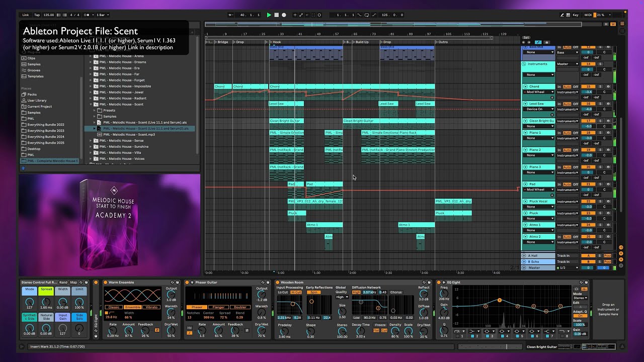This screenshot has width=644, height=362.
Task: Adjust EQ Eight Freq knob
Action: point(444,293)
